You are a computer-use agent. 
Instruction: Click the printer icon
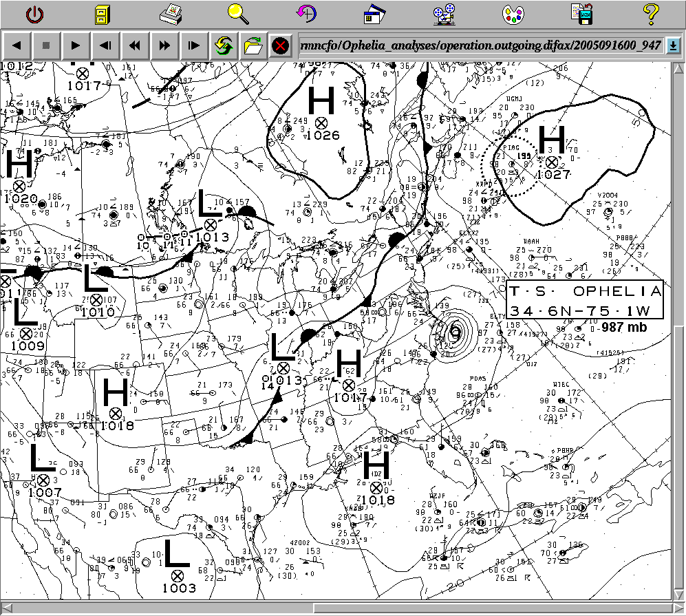click(x=170, y=13)
